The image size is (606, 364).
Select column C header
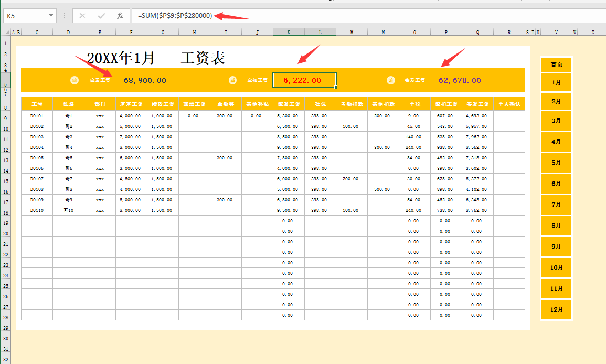click(x=37, y=32)
